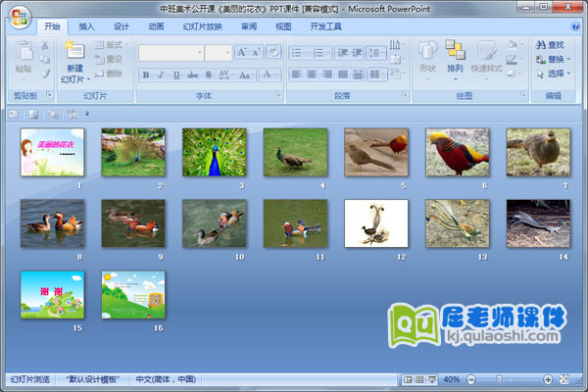This screenshot has width=588, height=392.
Task: Open the Office button menu
Action: click(20, 18)
